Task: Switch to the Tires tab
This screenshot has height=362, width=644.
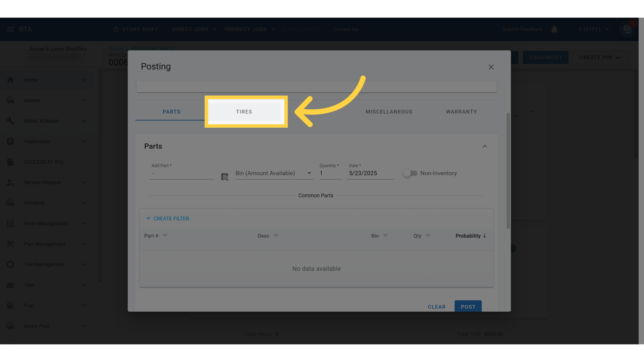Action: [244, 112]
